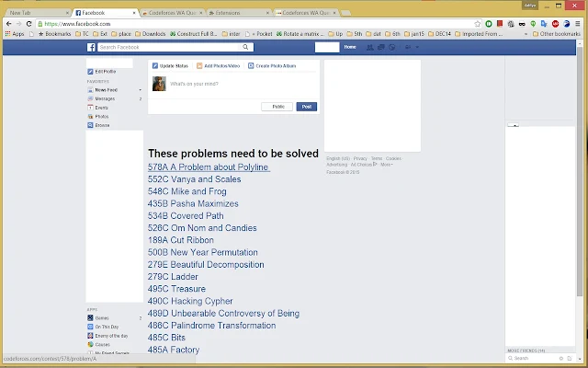This screenshot has width=588, height=368.
Task: Open the Apps grid shortcut
Action: coord(15,34)
